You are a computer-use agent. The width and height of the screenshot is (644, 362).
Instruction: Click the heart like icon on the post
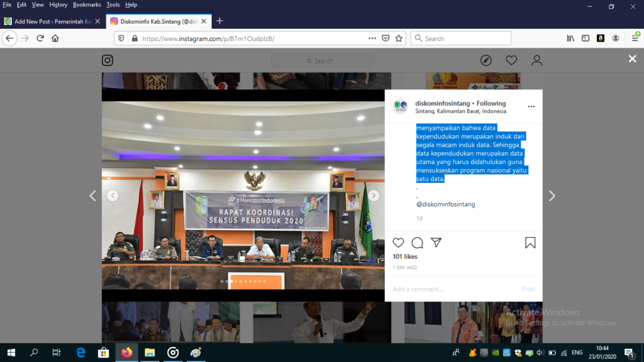click(398, 243)
